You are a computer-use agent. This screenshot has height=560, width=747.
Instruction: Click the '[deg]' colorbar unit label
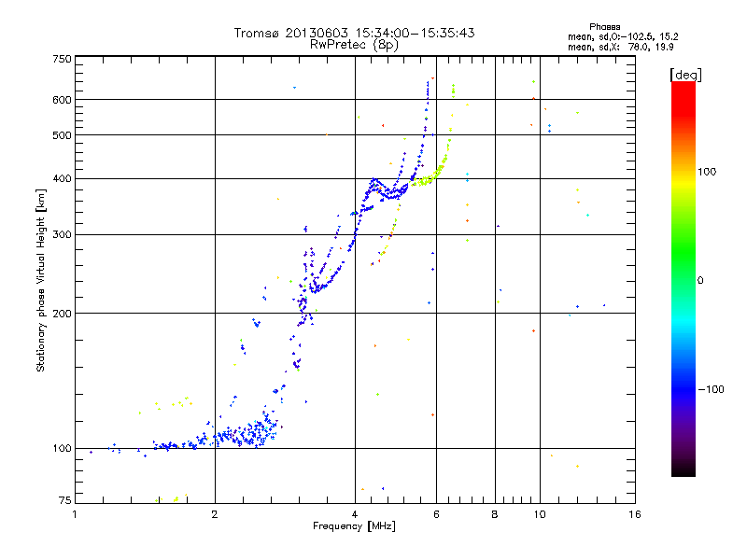pyautogui.click(x=685, y=75)
